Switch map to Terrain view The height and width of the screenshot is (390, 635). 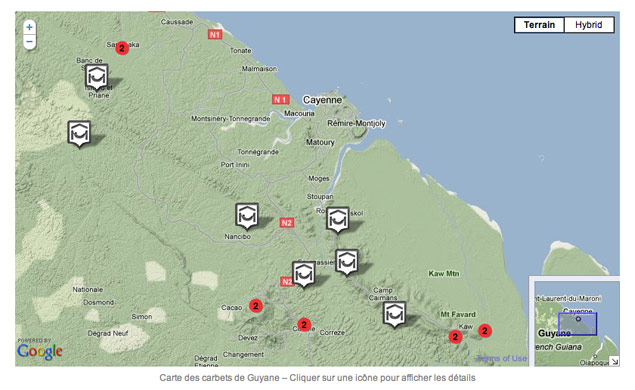click(x=539, y=25)
